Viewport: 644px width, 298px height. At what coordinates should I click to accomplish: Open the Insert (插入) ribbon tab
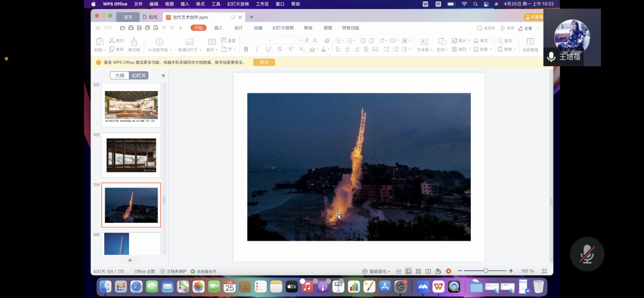click(218, 28)
